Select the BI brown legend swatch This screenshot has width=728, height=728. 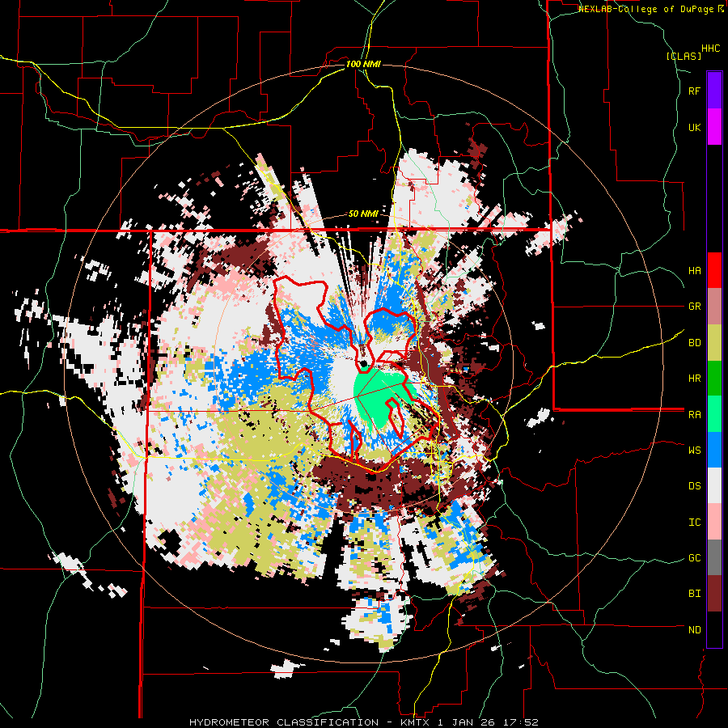click(714, 594)
